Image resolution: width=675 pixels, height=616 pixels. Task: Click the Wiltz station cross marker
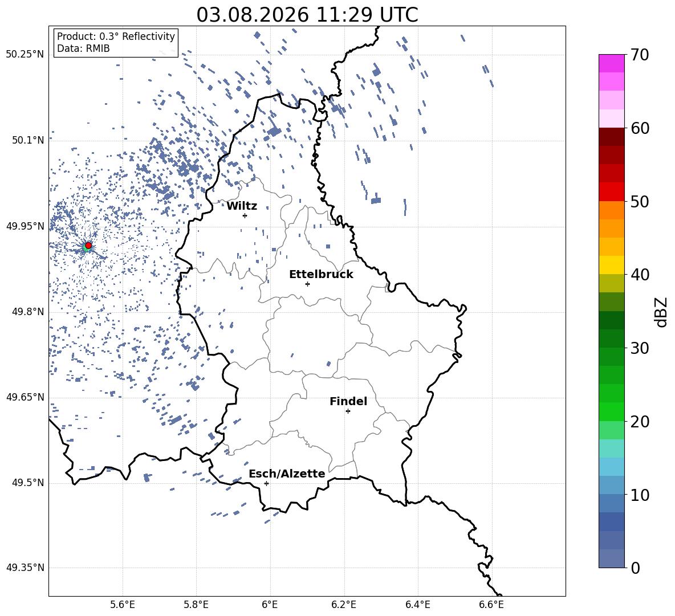point(245,215)
